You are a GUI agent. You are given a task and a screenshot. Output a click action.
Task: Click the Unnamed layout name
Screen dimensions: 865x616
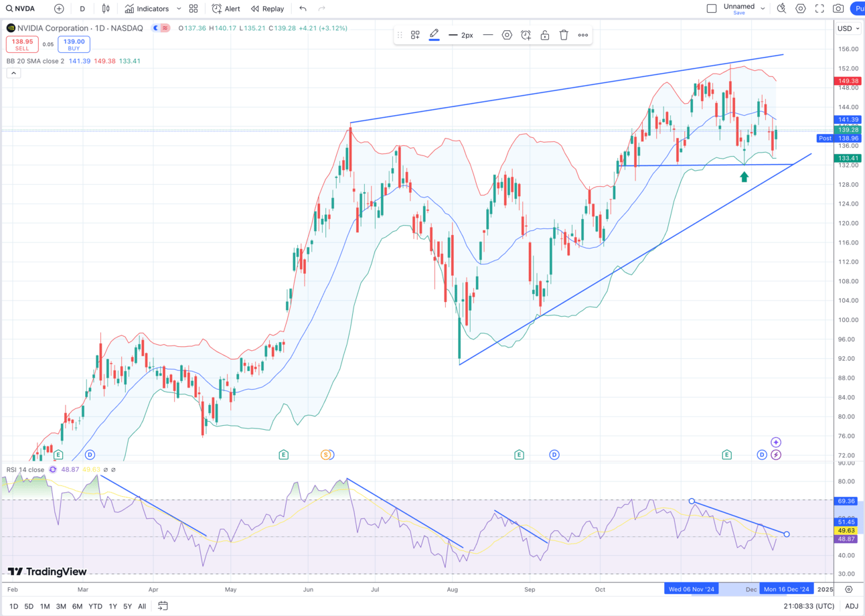click(739, 7)
